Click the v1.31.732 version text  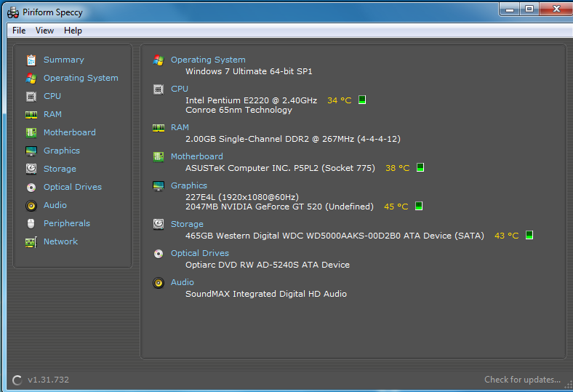coord(48,380)
